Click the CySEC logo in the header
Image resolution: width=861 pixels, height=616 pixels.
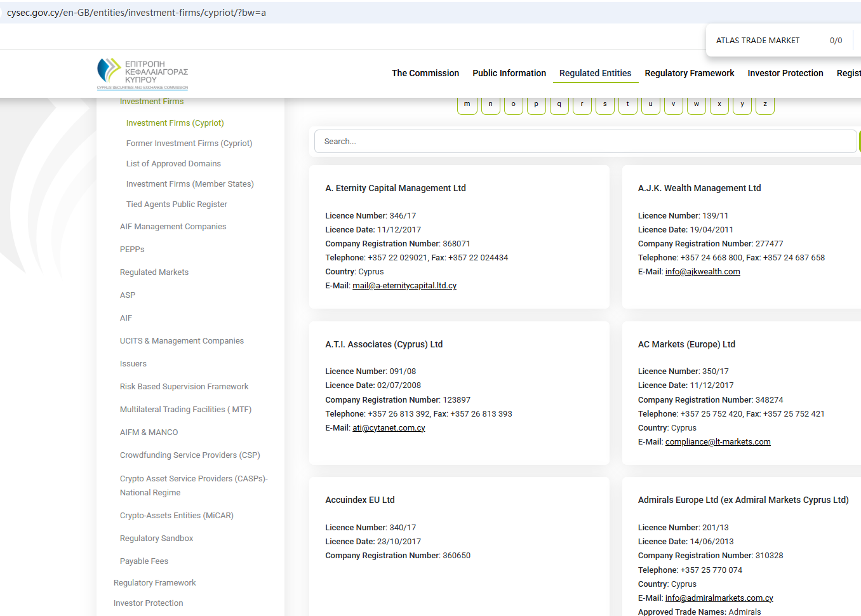click(142, 74)
